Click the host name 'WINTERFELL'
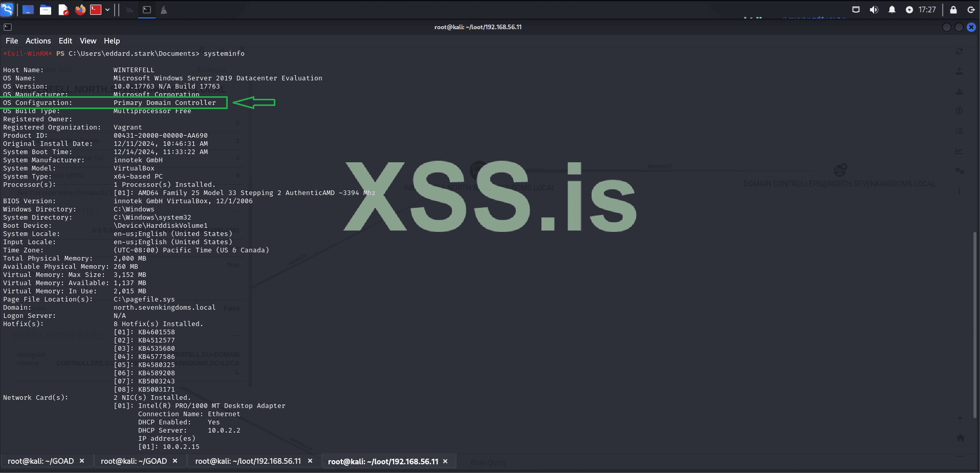Viewport: 980px width, 473px height. click(x=134, y=70)
